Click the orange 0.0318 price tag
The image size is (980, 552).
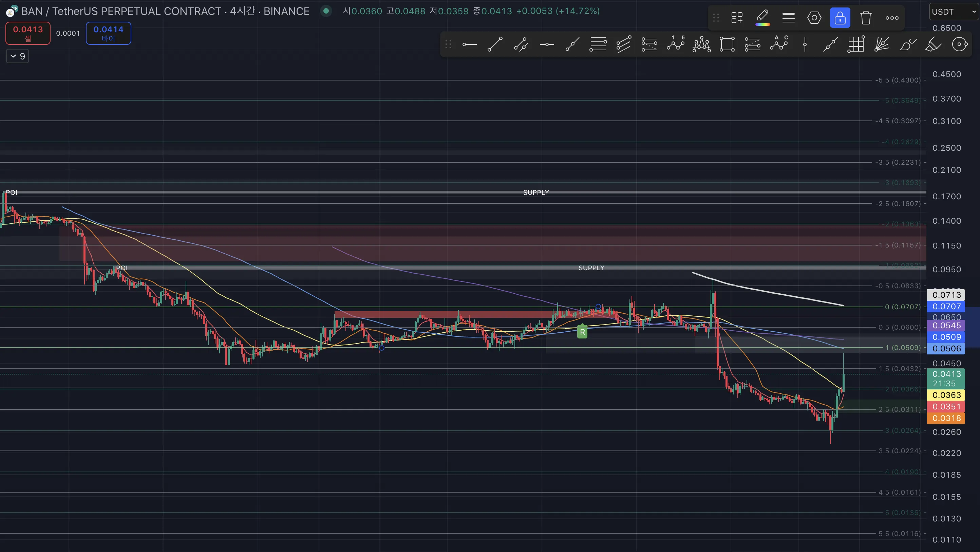pyautogui.click(x=946, y=418)
